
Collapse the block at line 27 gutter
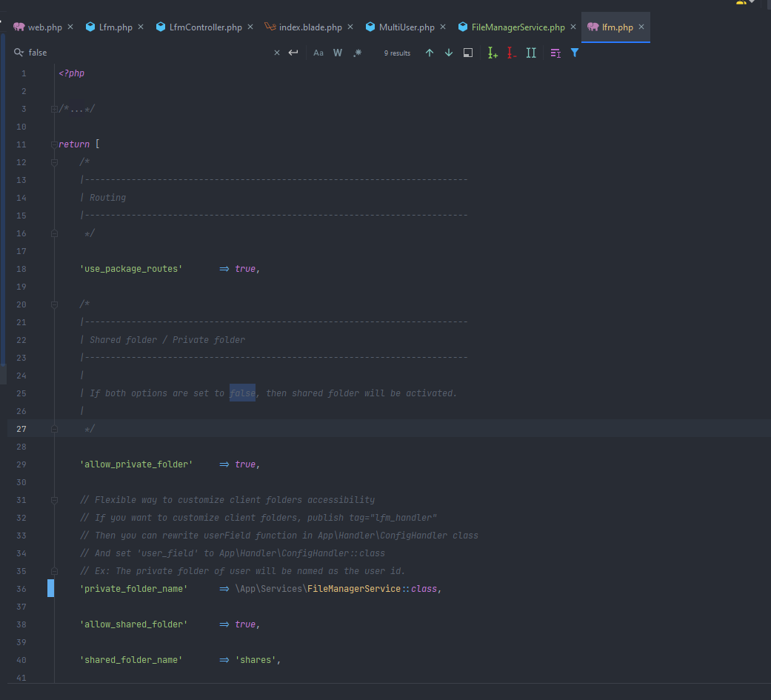click(53, 428)
